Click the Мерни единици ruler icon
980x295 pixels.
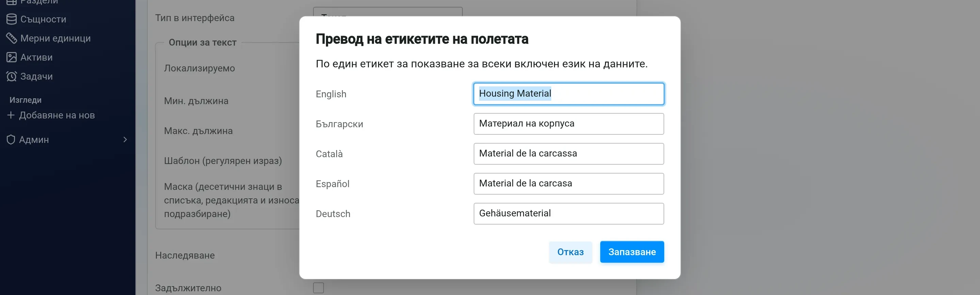pyautogui.click(x=12, y=38)
